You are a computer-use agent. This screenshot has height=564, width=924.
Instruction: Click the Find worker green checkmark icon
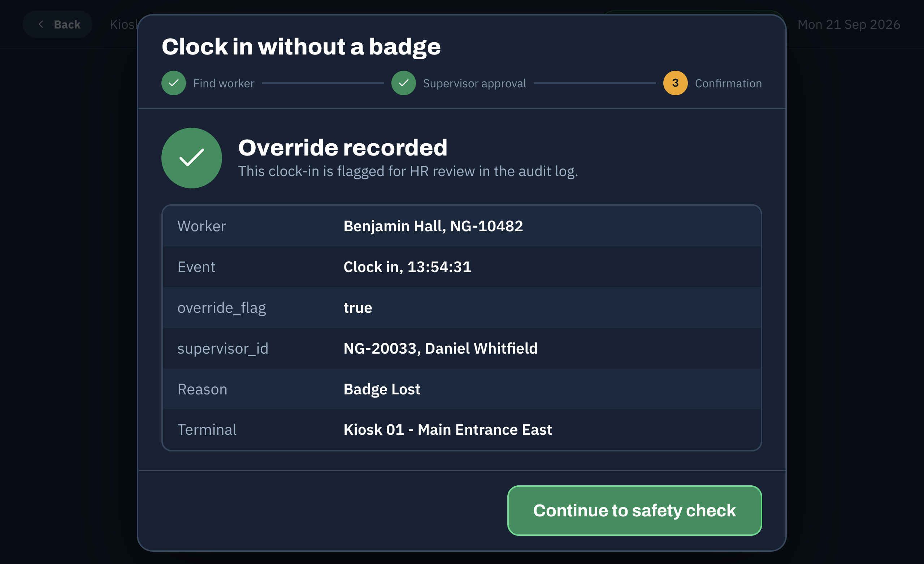[174, 83]
